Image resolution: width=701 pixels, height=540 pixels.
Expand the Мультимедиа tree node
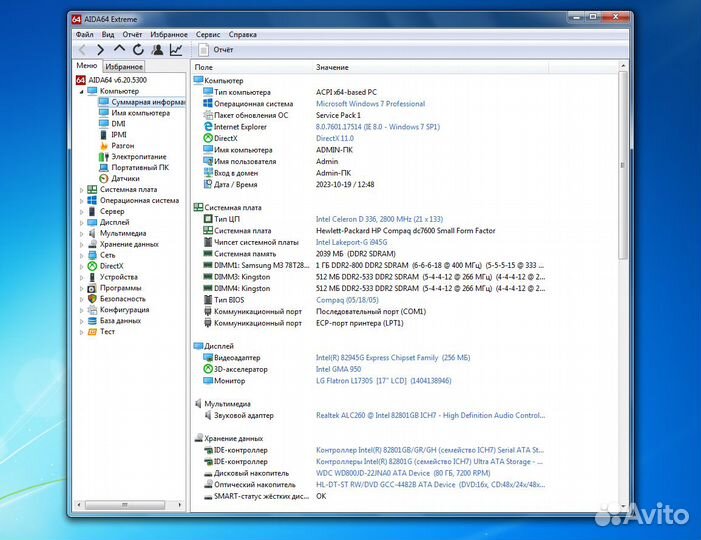(81, 234)
